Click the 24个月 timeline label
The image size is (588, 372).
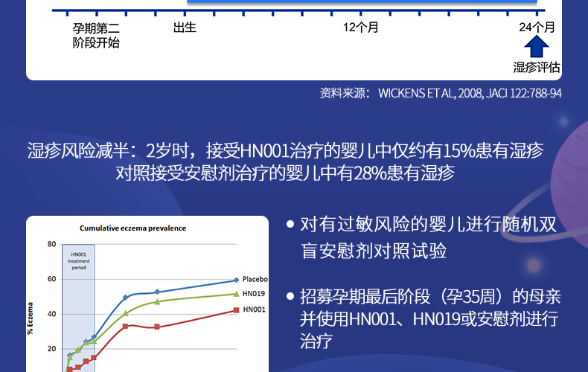pos(537,27)
